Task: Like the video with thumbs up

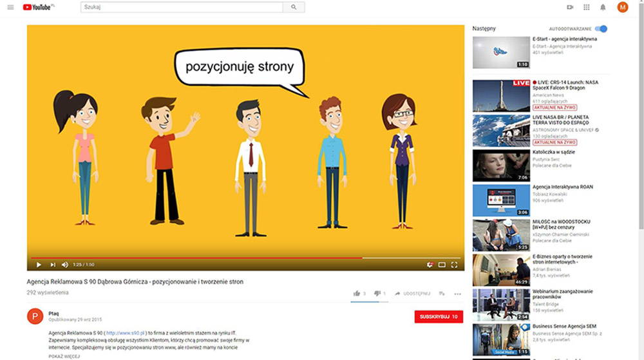Action: pyautogui.click(x=357, y=294)
